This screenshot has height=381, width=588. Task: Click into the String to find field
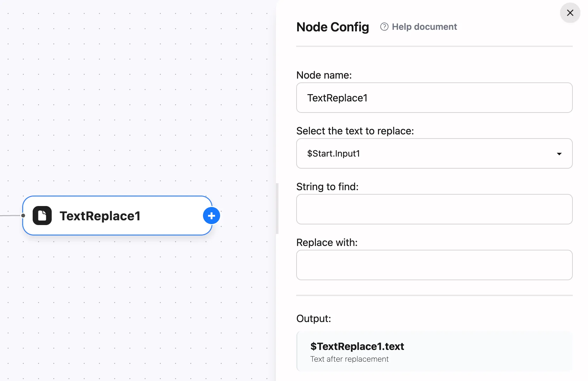coord(434,210)
